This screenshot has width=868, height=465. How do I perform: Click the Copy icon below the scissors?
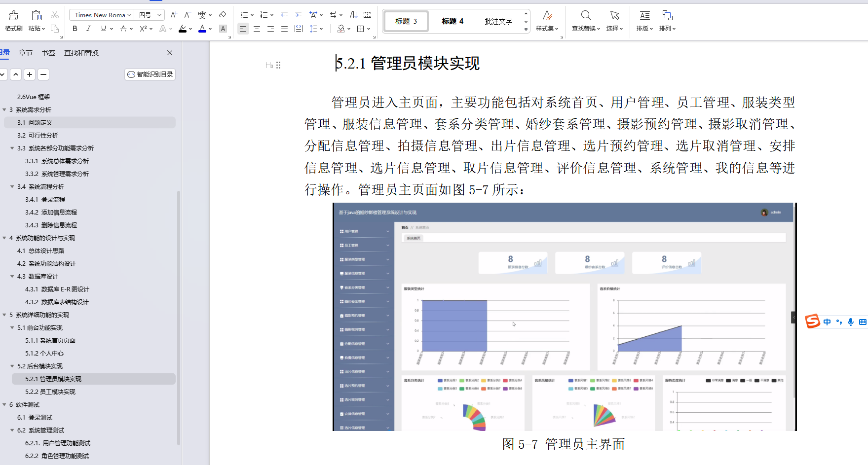[x=55, y=29]
